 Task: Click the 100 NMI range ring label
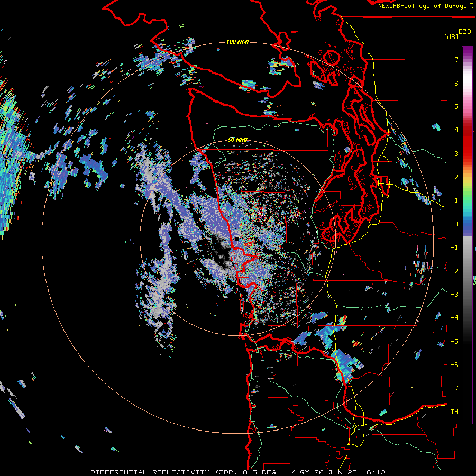237,42
